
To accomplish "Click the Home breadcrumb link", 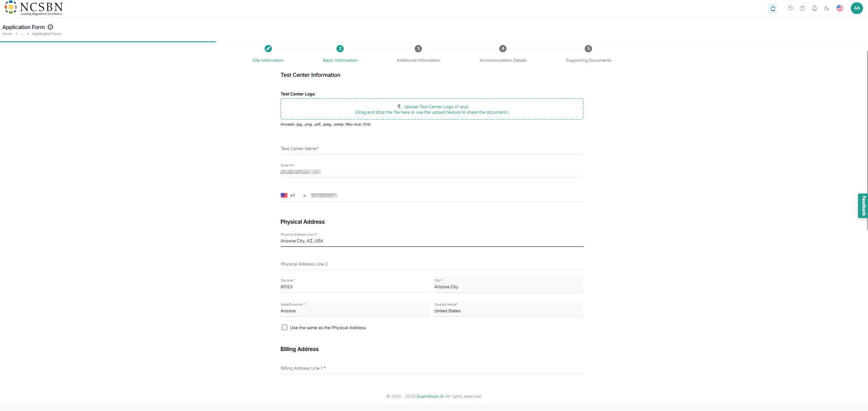I will point(7,34).
